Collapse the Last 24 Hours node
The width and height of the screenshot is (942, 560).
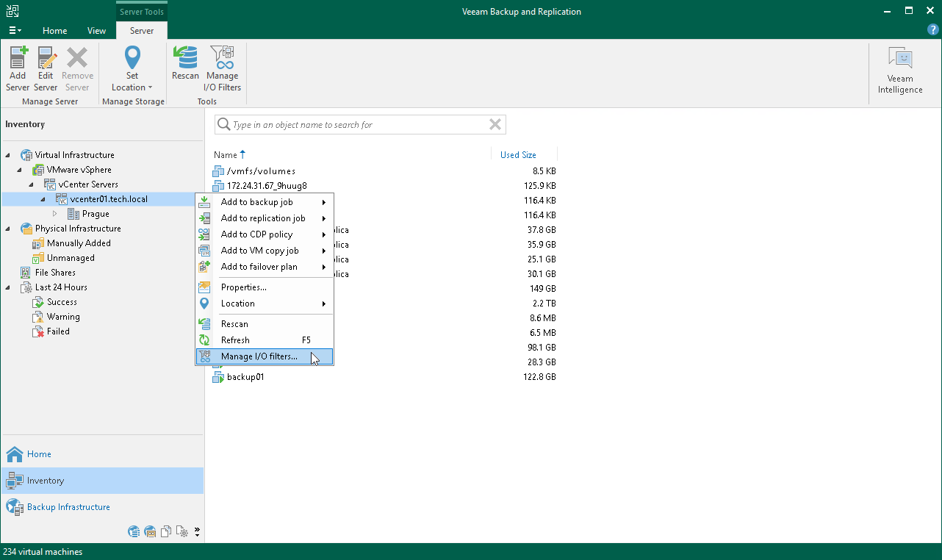(8, 287)
